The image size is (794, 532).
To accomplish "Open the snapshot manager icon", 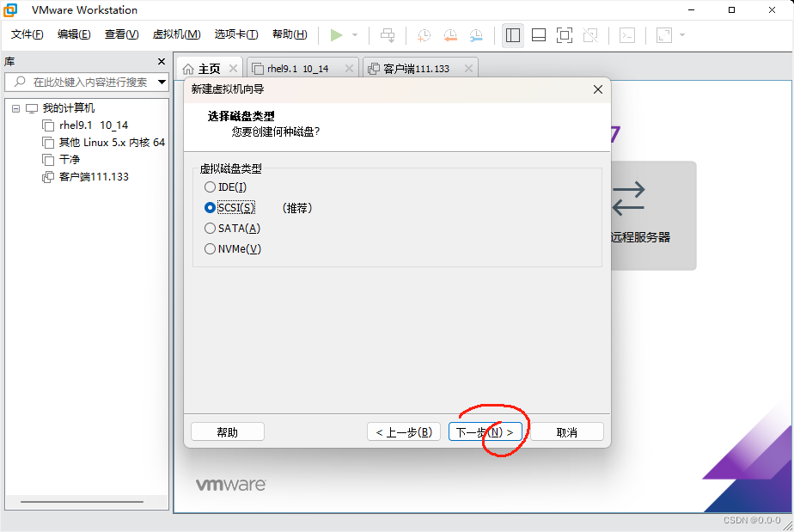I will (x=475, y=35).
